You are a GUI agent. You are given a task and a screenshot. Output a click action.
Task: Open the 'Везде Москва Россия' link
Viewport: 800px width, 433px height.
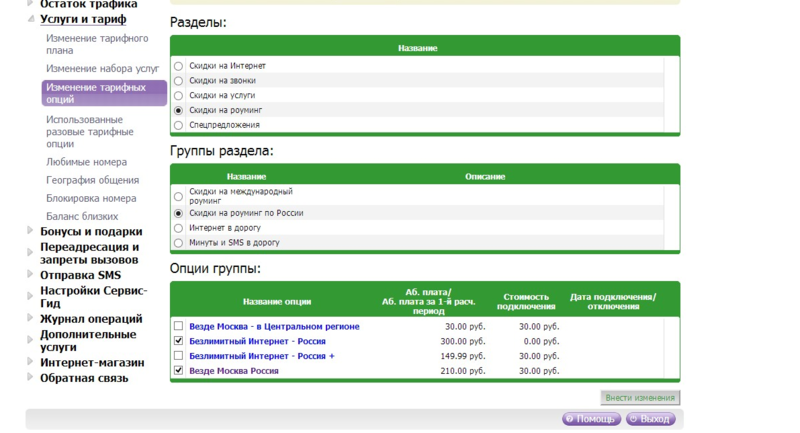(x=234, y=371)
